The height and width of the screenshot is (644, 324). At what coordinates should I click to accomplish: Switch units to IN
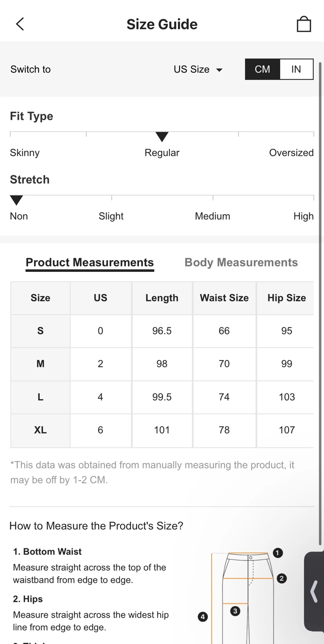click(x=296, y=69)
